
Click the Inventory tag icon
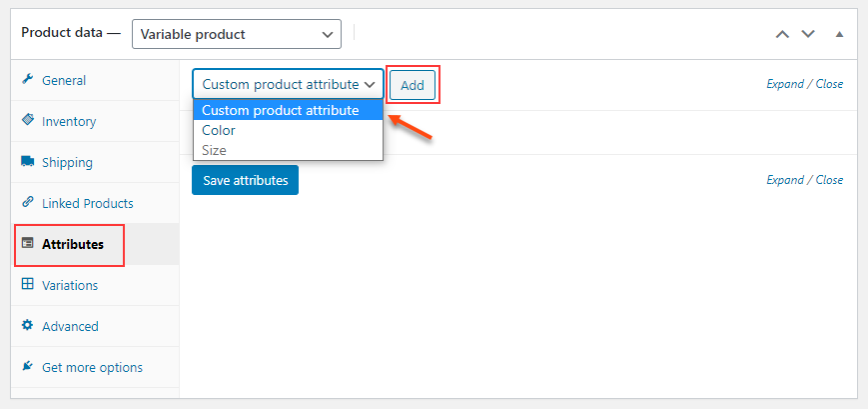(x=27, y=120)
